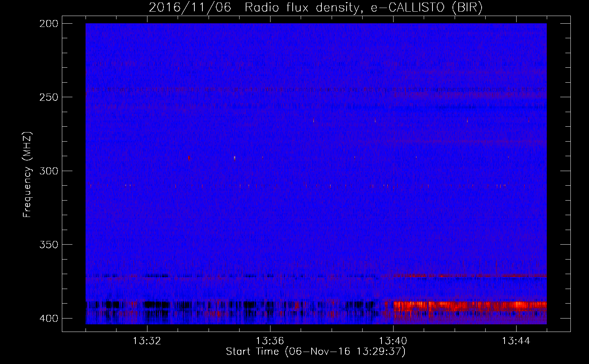
Task: Click the 13:44 time tick label
Action: click(x=516, y=341)
